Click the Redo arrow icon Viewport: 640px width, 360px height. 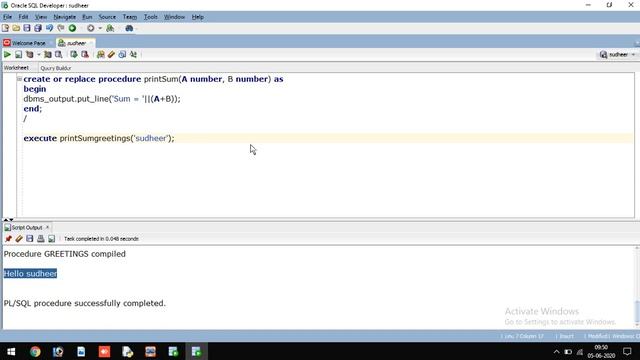pyautogui.click(x=61, y=28)
